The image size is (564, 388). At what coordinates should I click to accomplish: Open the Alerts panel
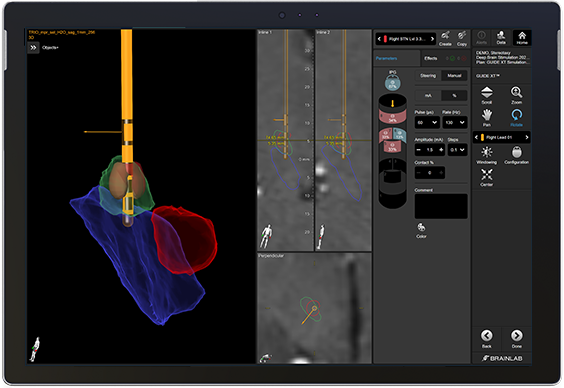[481, 37]
